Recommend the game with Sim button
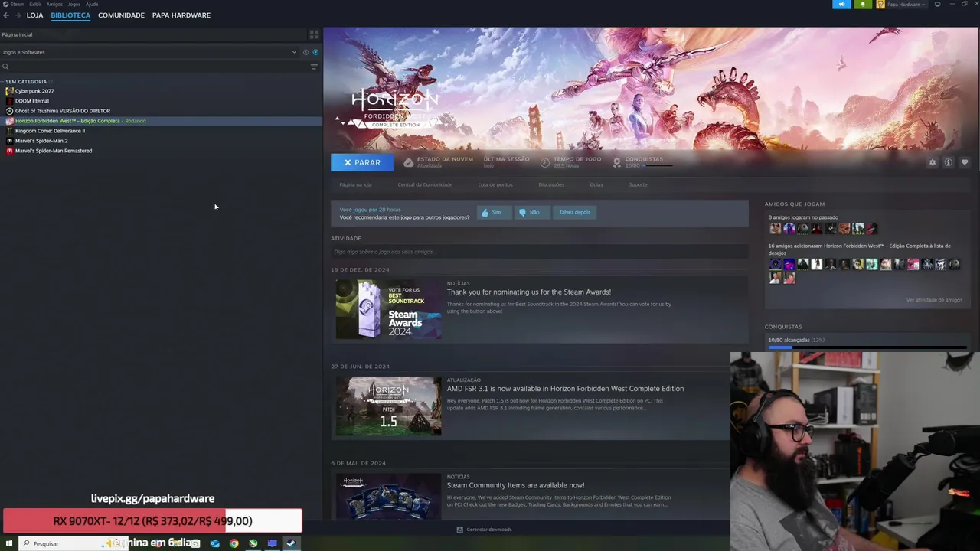 494,212
